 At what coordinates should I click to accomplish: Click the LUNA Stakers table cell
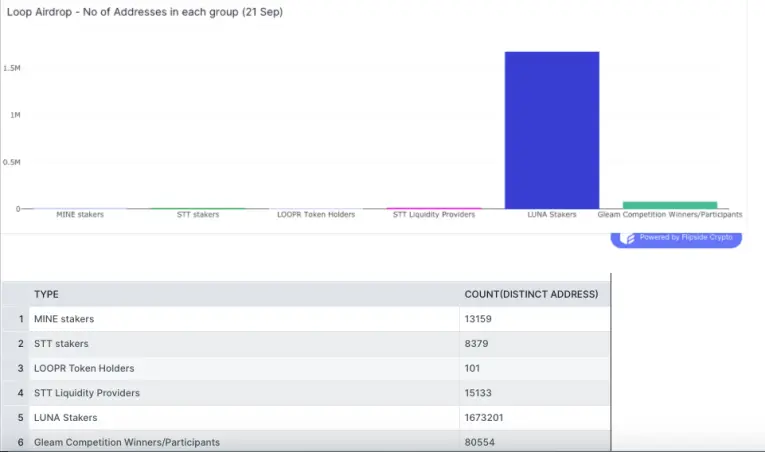244,418
